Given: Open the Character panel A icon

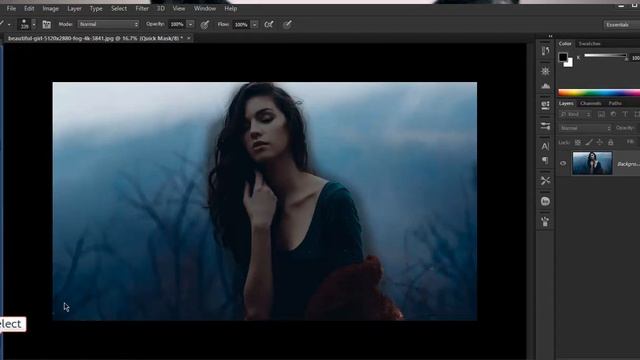Looking at the screenshot, I should 545,146.
